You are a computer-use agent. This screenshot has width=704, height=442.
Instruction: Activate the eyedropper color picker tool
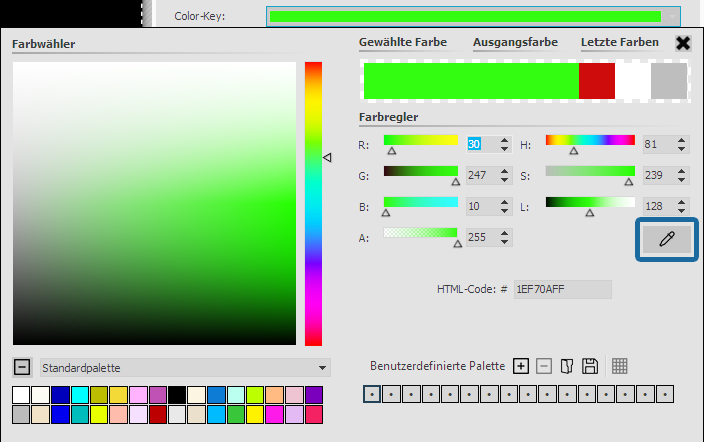[x=667, y=239]
